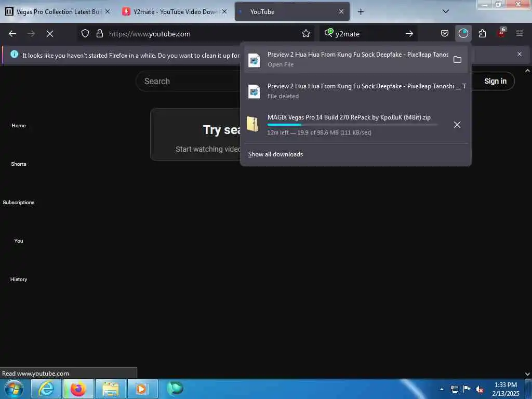Bookmark this page with the star icon
Viewport: 532px width, 399px height.
(x=306, y=33)
